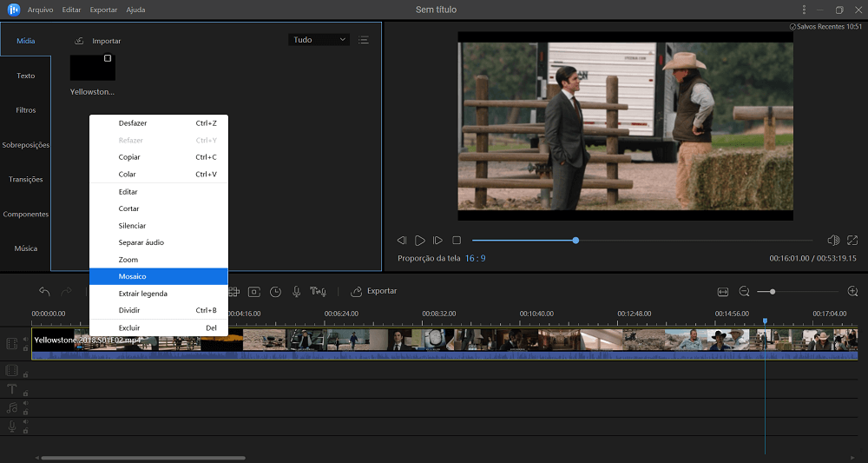Screen dimensions: 868x463
Task: Click the voiceover track microphone icon
Action: point(11,427)
